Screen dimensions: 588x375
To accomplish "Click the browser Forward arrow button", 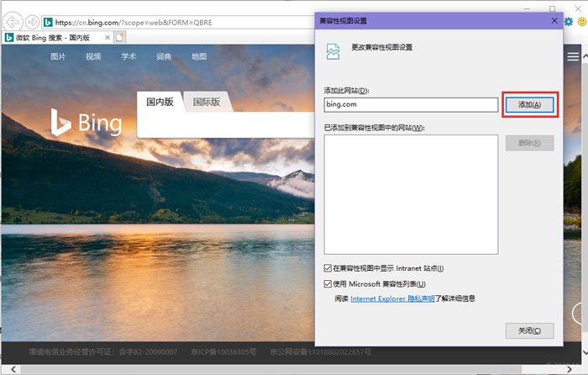I will 31,22.
